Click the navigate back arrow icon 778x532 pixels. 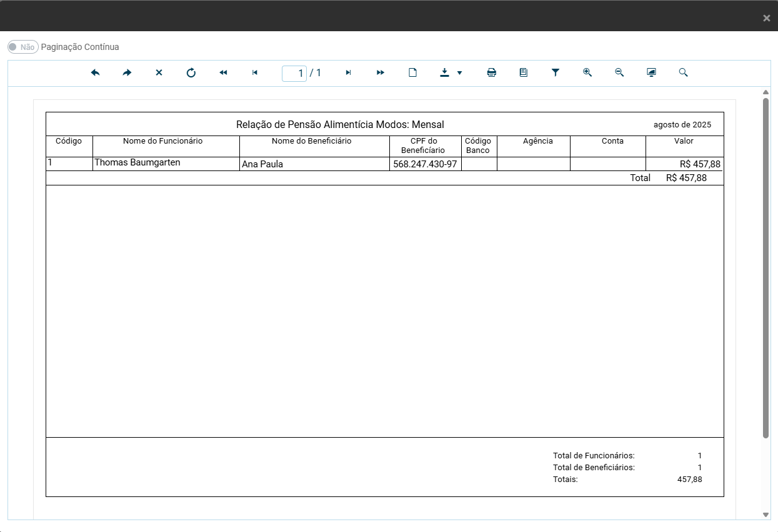[96, 73]
